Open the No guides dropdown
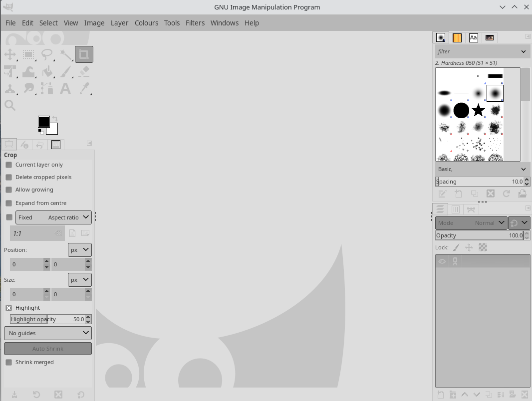This screenshot has width=532, height=401. (48, 333)
